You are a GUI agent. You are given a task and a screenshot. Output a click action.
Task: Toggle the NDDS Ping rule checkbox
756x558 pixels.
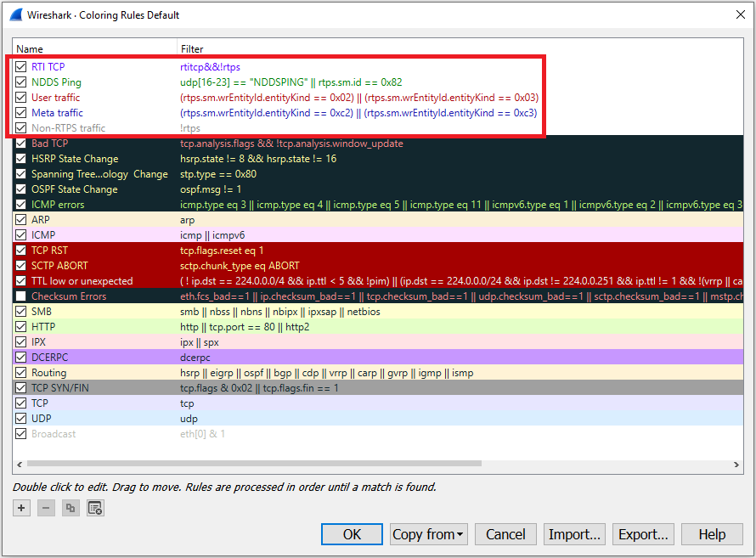(20, 82)
